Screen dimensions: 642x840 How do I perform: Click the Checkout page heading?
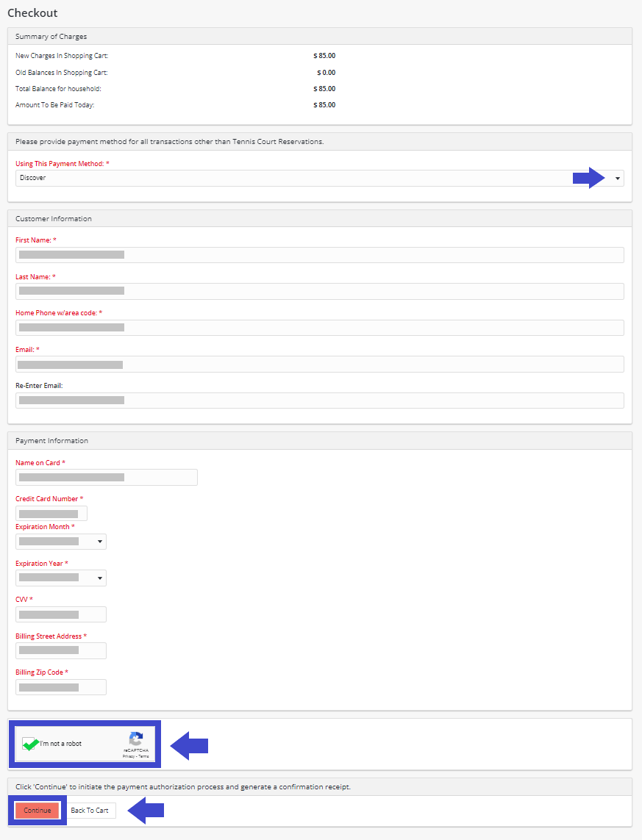pyautogui.click(x=32, y=12)
